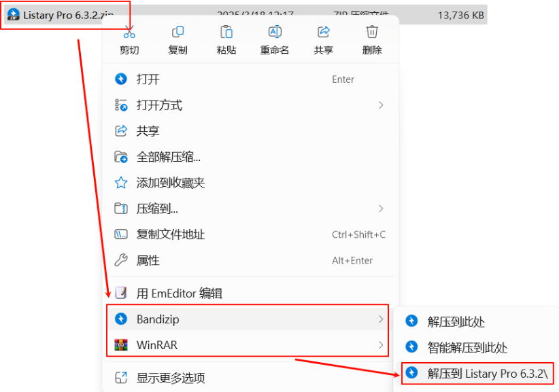Click the Delete (删除) trash icon
The width and height of the screenshot is (559, 392).
point(372,32)
